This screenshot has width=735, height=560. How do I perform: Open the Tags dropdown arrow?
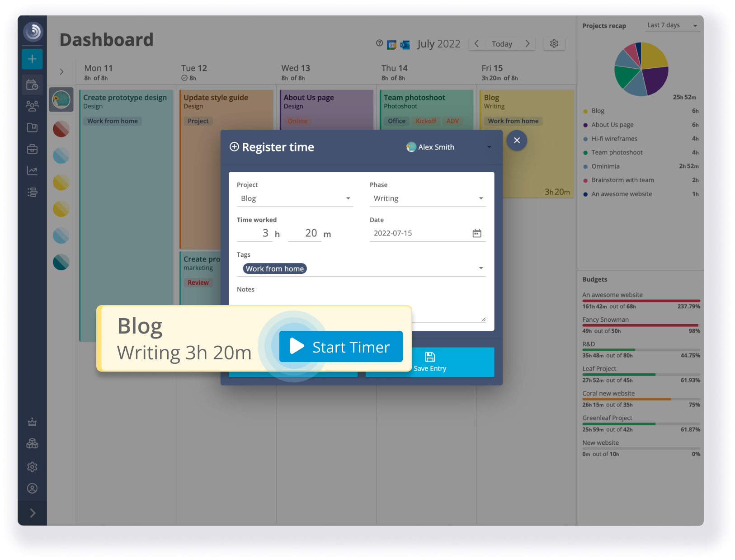point(481,268)
